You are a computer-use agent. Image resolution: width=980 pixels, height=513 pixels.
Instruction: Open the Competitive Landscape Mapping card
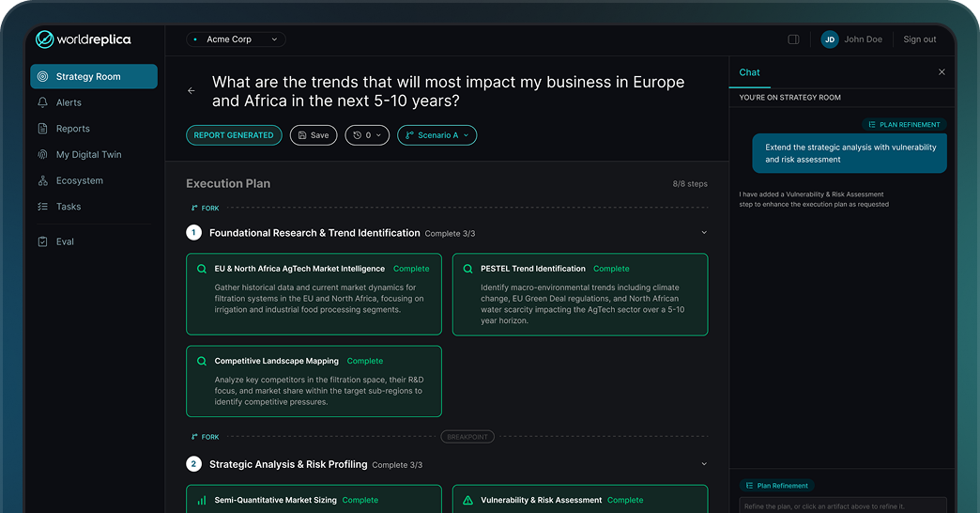coord(314,381)
